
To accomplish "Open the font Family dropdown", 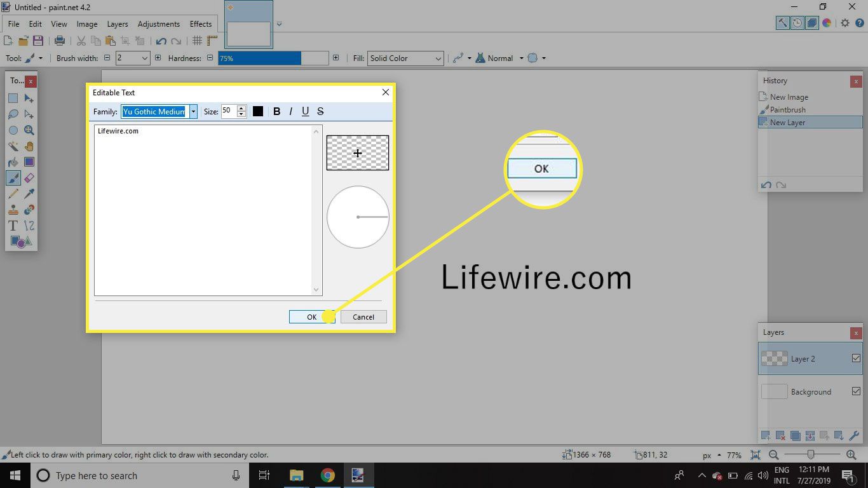I will (x=193, y=111).
